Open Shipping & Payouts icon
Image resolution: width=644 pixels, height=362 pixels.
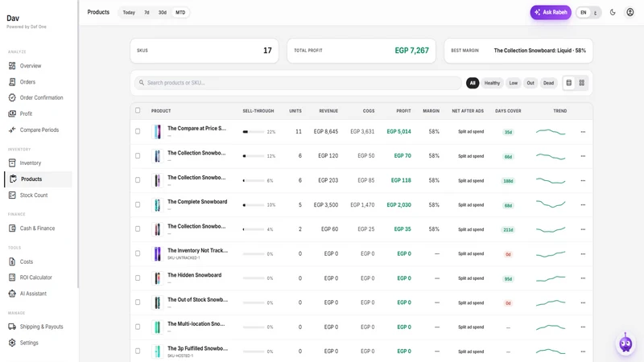coord(12,327)
